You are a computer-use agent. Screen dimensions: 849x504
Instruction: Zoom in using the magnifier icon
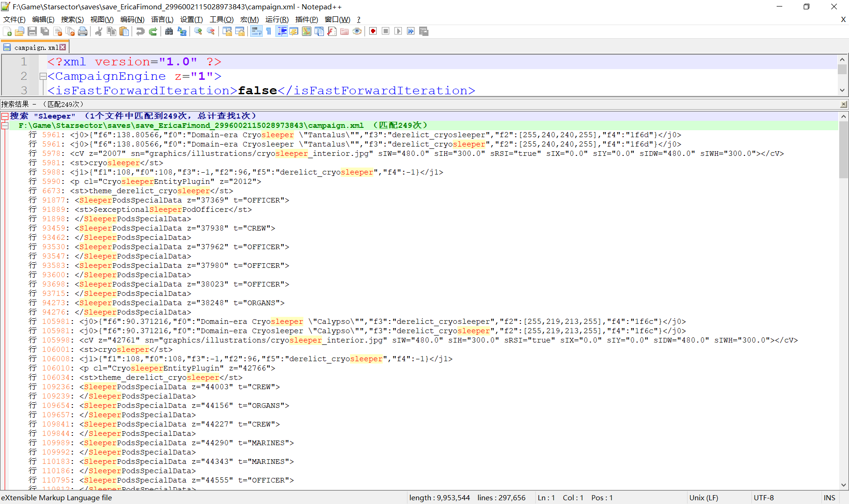tap(197, 31)
